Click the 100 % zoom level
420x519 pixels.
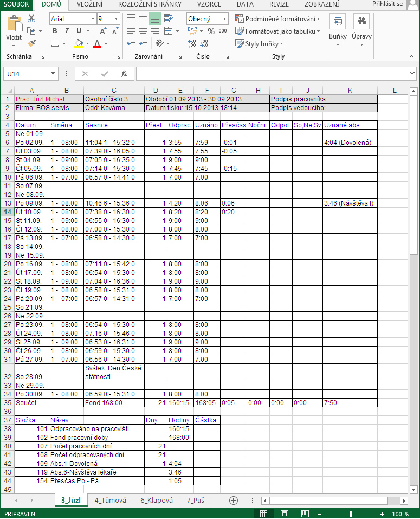[400, 514]
